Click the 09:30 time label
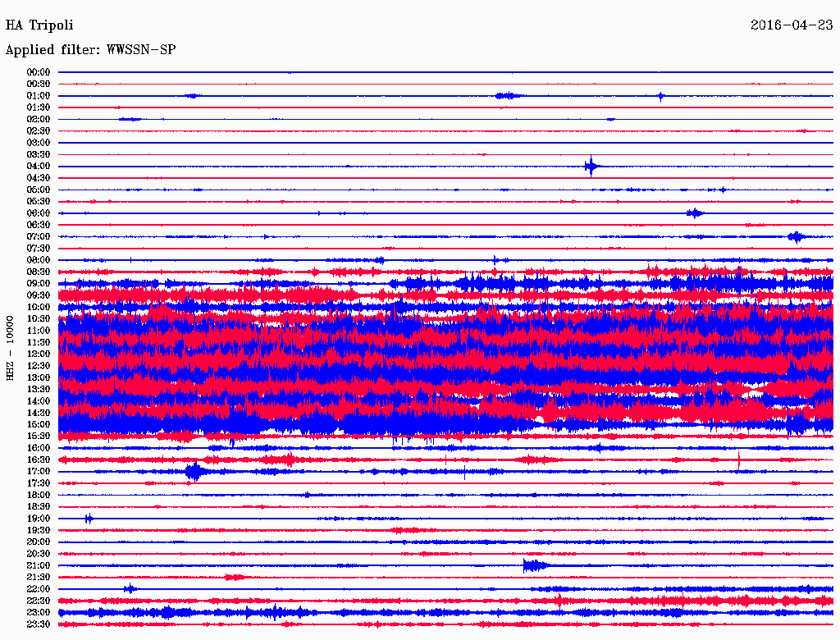 39,295
